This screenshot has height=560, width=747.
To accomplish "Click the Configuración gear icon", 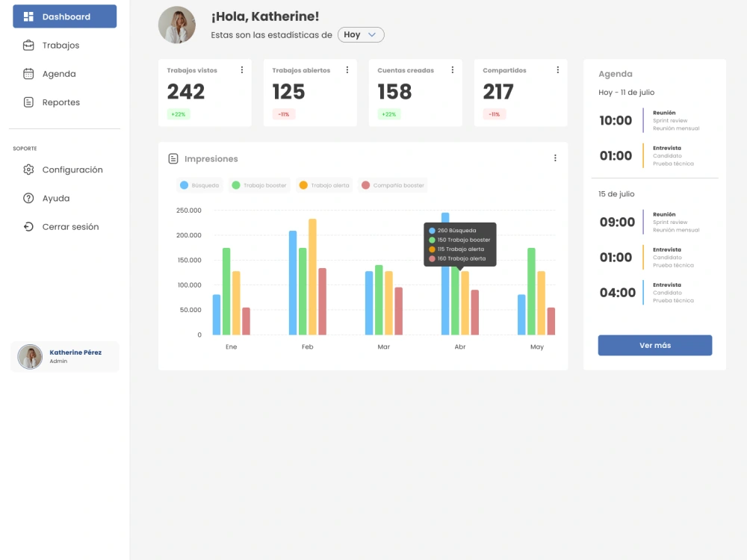I will [x=28, y=169].
